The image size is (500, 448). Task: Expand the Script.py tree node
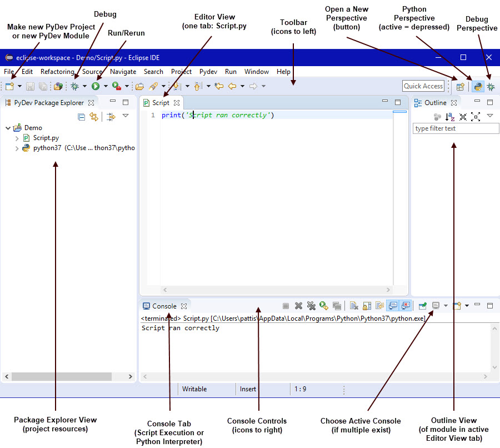[x=17, y=138]
